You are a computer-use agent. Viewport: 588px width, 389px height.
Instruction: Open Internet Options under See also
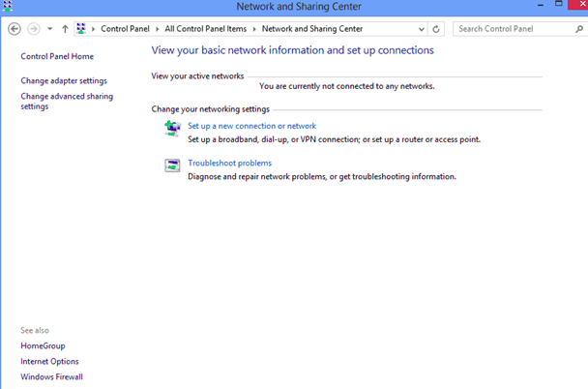click(x=49, y=361)
